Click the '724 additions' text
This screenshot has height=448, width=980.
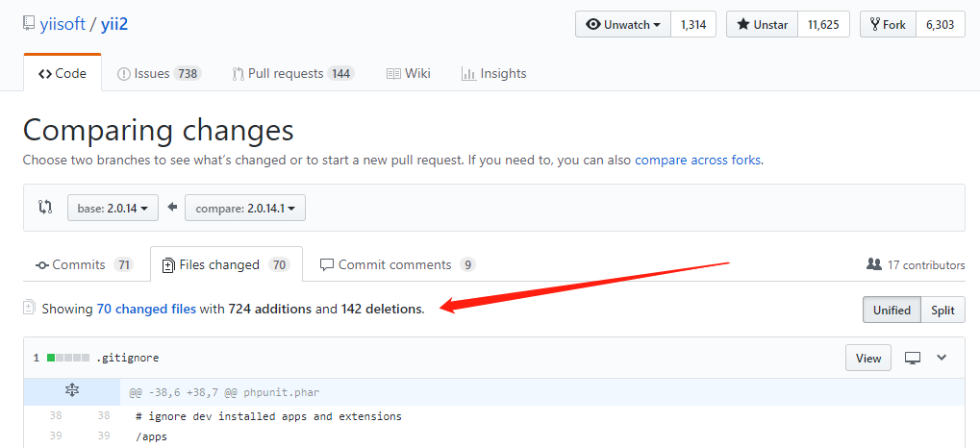(x=270, y=309)
